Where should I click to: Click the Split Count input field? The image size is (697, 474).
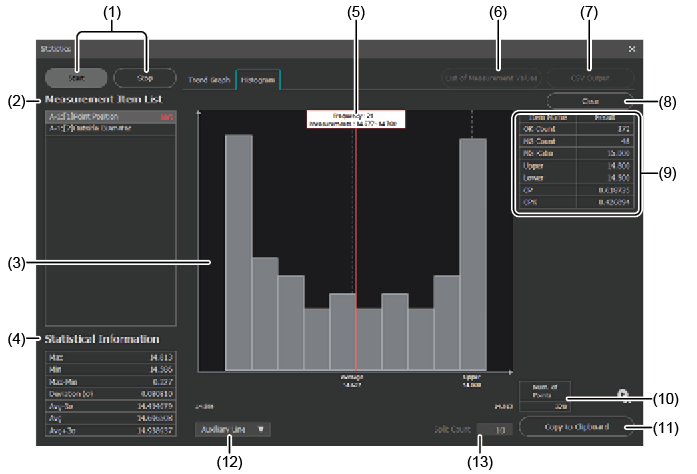[x=495, y=430]
